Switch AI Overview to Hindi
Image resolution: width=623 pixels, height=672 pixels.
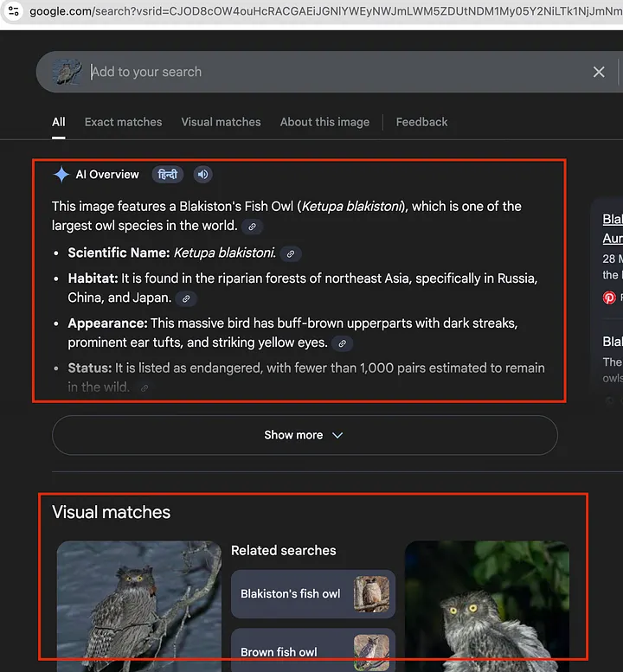(168, 175)
